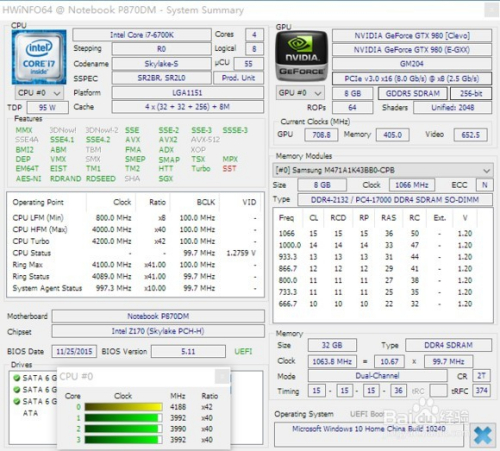
Task: Click the first SATA 6G drive status icon
Action: pos(16,378)
